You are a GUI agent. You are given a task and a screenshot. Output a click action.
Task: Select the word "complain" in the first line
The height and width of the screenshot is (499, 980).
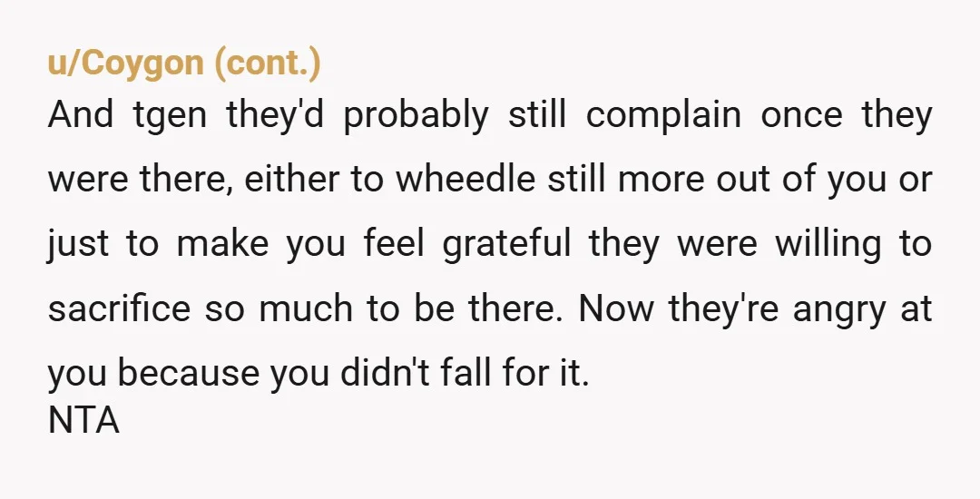pyautogui.click(x=663, y=117)
